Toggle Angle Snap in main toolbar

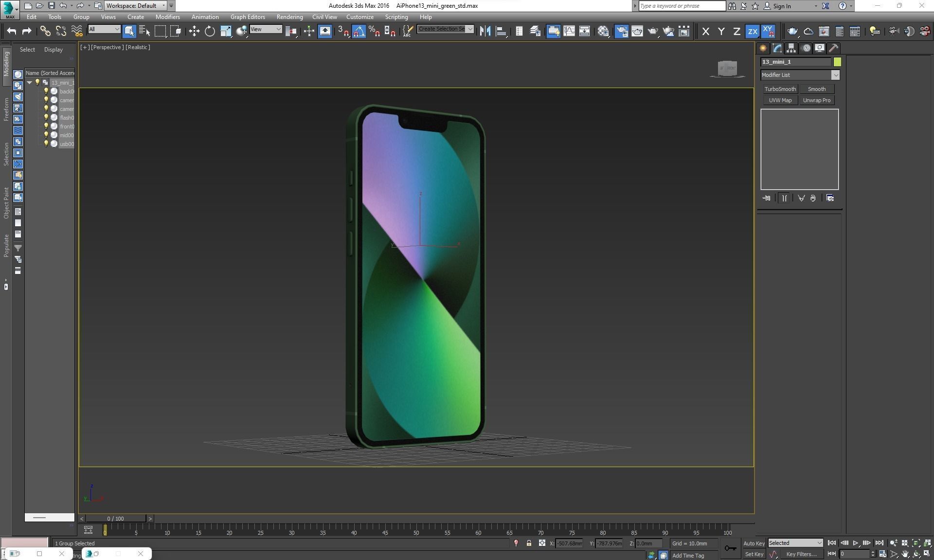click(x=359, y=31)
